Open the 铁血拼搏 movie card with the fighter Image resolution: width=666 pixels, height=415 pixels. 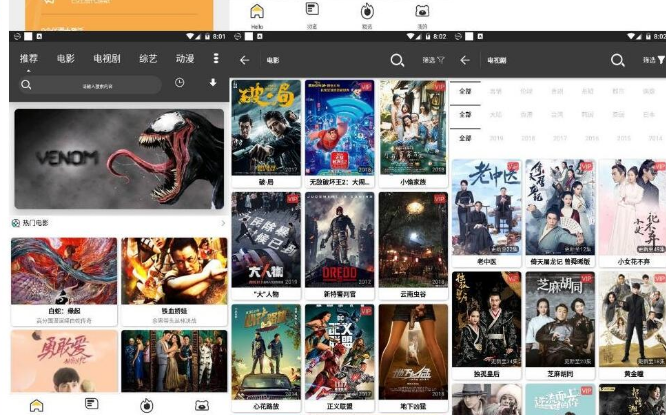point(174,281)
